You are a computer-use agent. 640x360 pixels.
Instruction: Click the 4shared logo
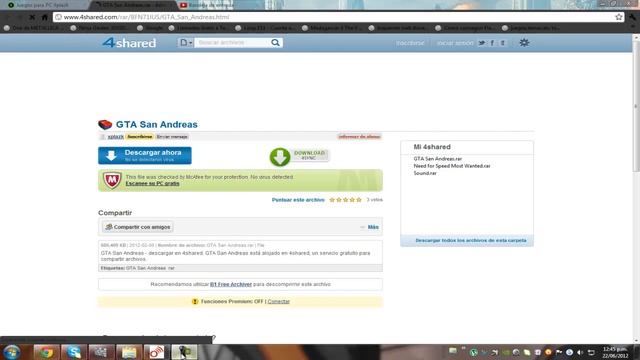(129, 42)
